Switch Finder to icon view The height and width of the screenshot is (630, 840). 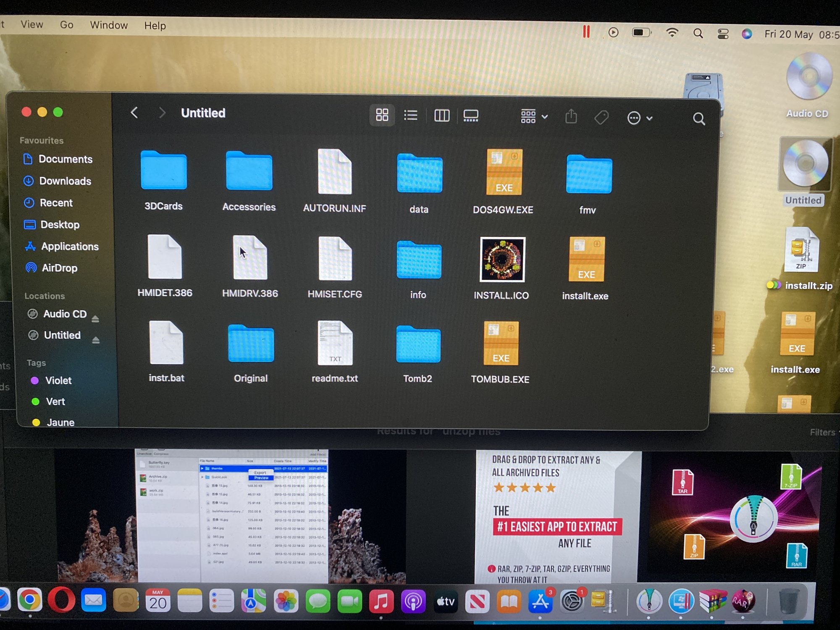click(x=382, y=115)
